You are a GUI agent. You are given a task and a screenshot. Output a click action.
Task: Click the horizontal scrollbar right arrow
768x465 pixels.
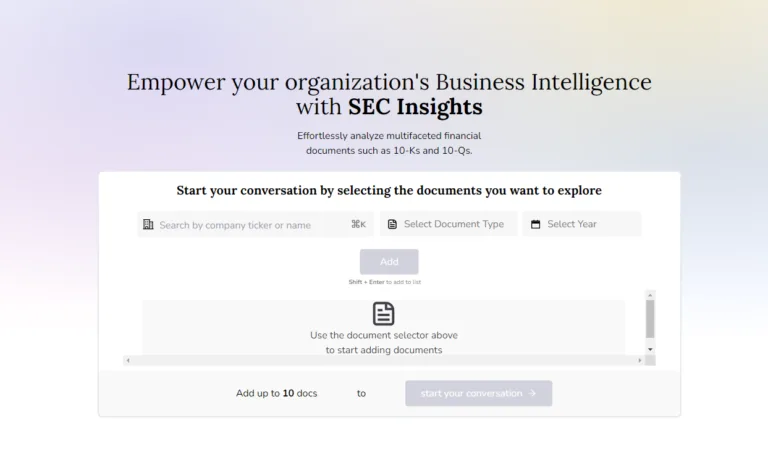point(640,361)
